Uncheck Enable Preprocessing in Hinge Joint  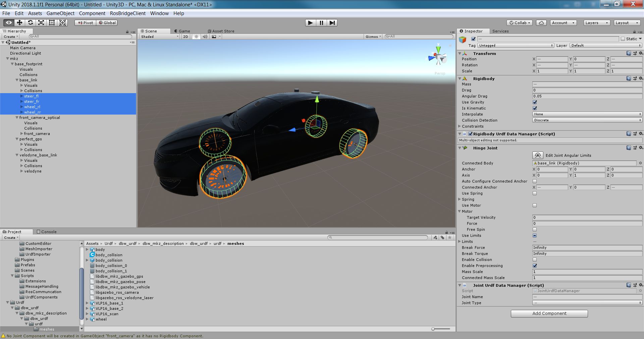coord(535,266)
